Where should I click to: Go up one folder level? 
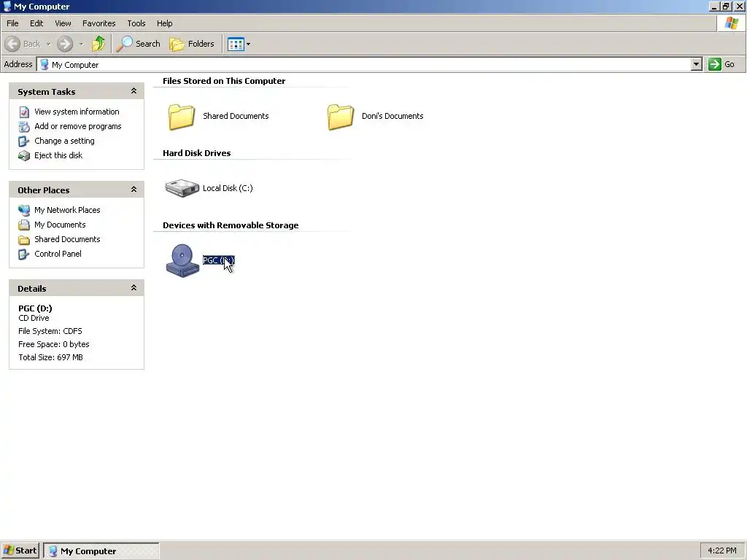98,44
